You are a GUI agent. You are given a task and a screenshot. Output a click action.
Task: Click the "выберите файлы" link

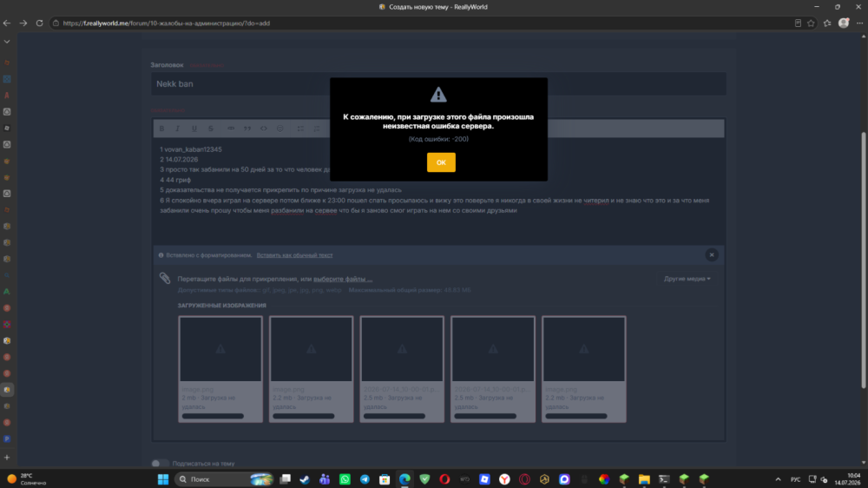pos(343,280)
